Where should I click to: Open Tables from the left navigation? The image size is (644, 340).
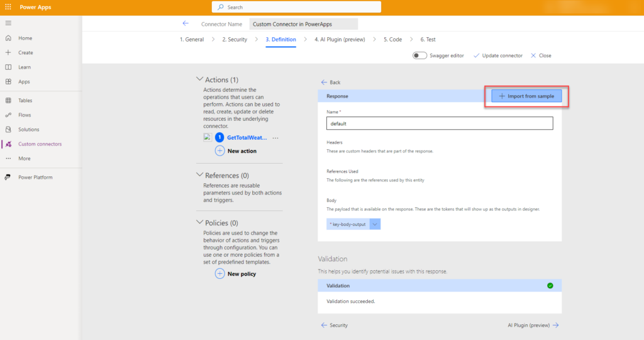(x=25, y=101)
